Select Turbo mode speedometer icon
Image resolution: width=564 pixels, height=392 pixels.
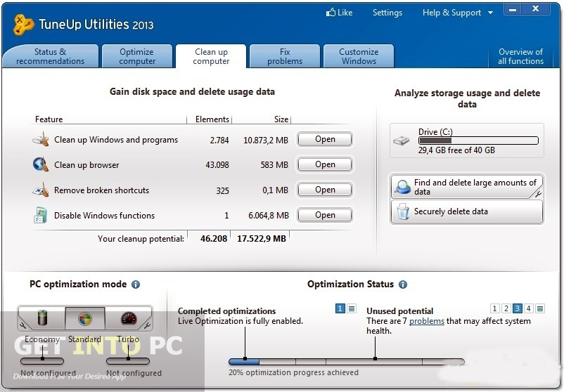pos(129,318)
